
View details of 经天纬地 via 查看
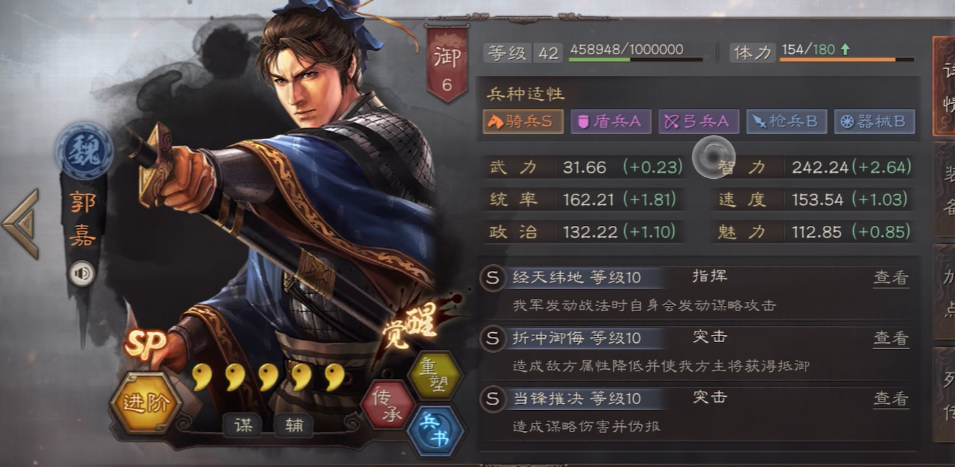[891, 278]
